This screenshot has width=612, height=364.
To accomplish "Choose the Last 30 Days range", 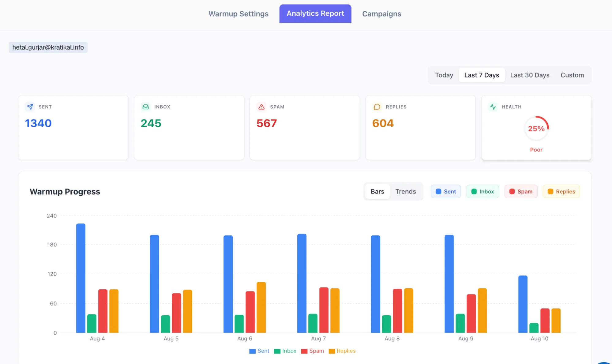I will click(x=530, y=75).
